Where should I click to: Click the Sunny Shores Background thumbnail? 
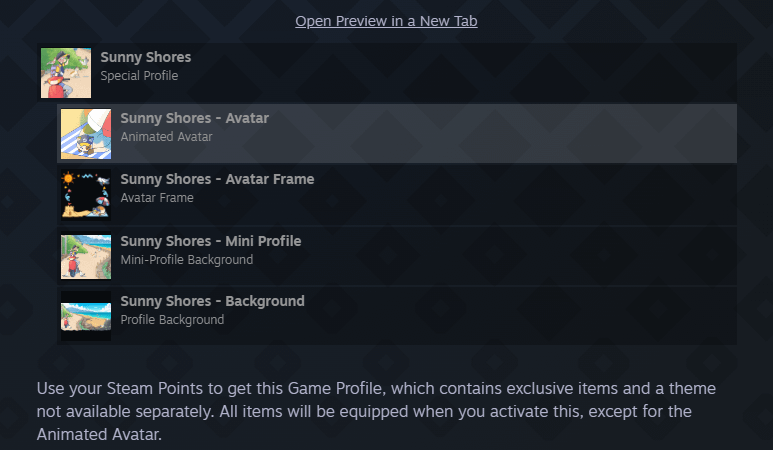pyautogui.click(x=86, y=317)
